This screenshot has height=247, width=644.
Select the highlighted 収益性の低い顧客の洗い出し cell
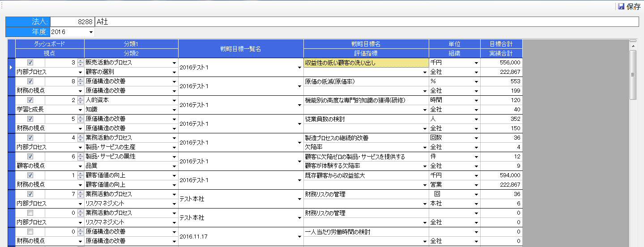pos(366,63)
